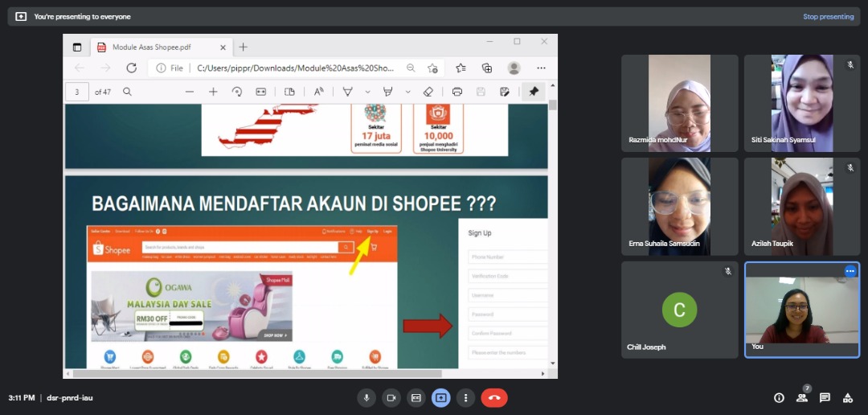The width and height of the screenshot is (868, 415).
Task: Click PDF scrollbar up arrow
Action: click(552, 86)
